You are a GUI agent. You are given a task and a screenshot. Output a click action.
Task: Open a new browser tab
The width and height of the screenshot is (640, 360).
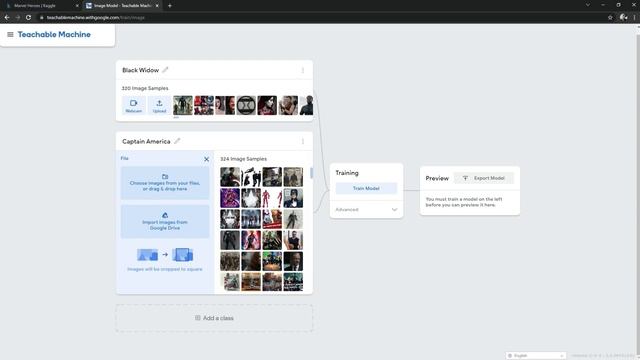tap(170, 6)
